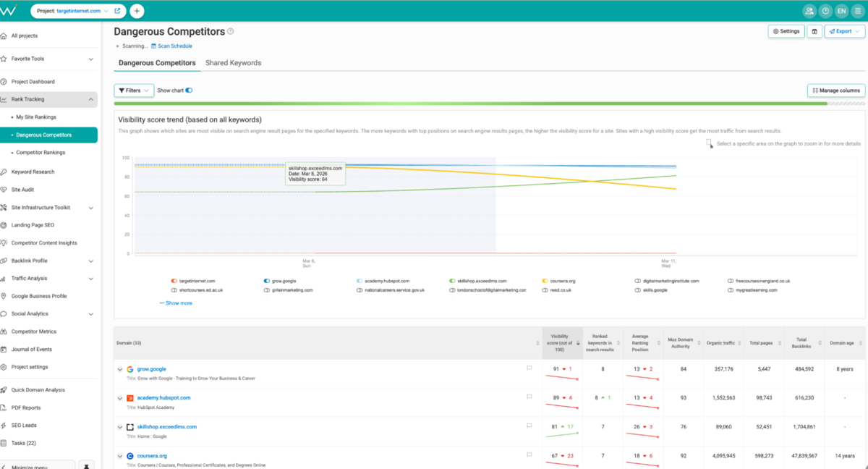Switch language with the EN button
This screenshot has width=868, height=469.
tap(841, 11)
